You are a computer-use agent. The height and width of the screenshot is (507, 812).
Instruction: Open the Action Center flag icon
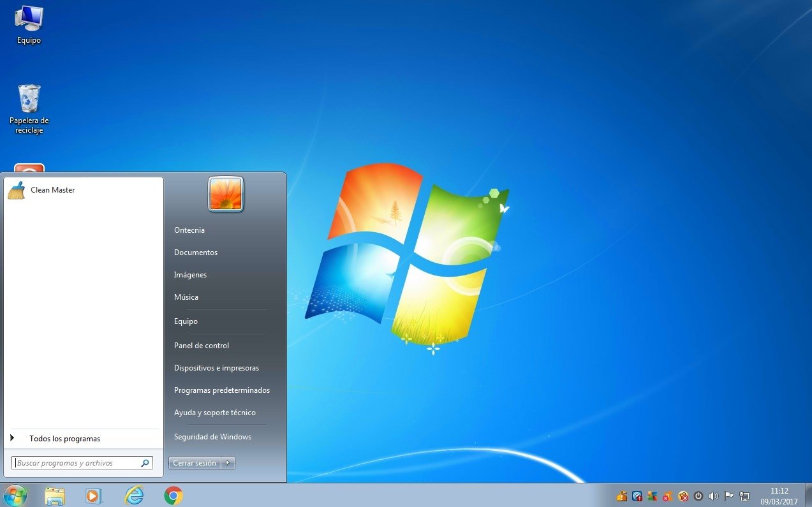pyautogui.click(x=728, y=496)
